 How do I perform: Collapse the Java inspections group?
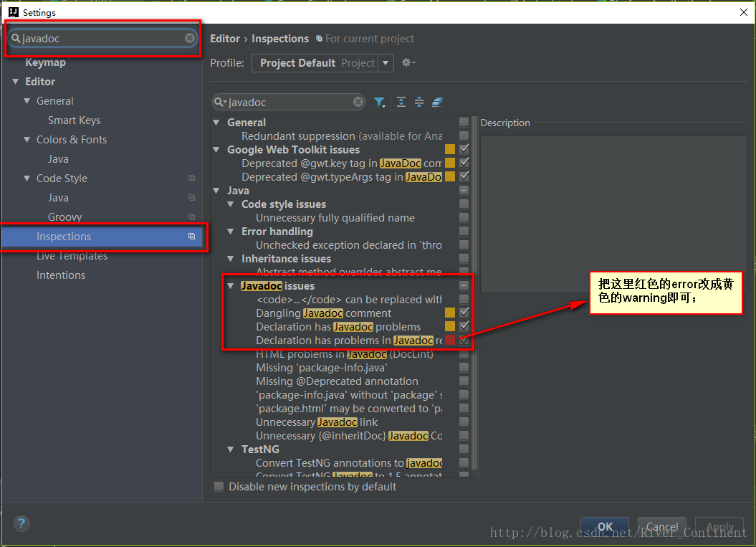[216, 191]
